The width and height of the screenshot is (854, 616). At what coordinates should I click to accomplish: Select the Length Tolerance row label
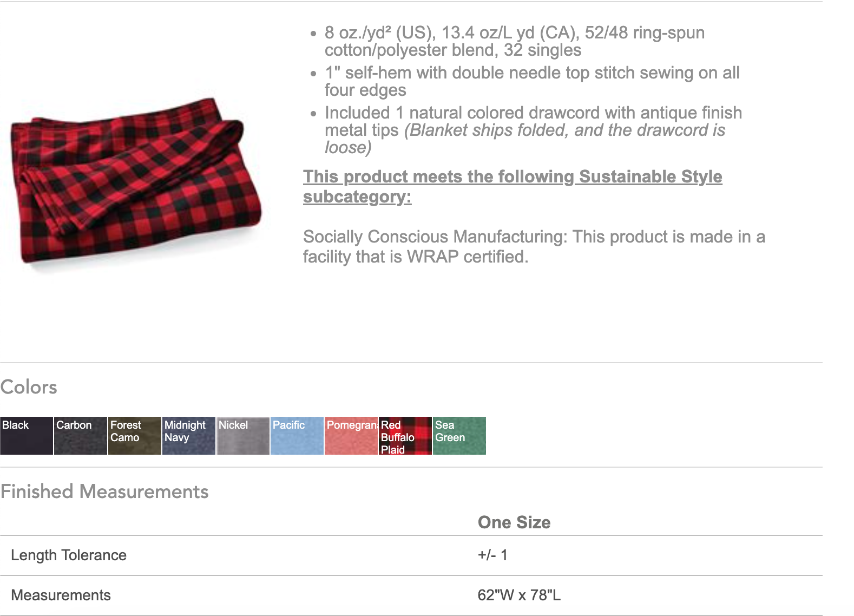pos(69,555)
